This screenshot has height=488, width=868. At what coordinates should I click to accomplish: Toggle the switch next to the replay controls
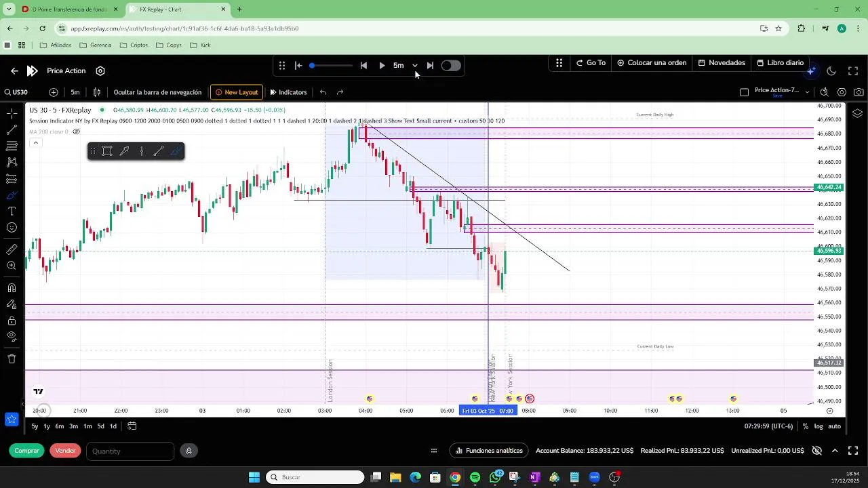[x=451, y=66]
